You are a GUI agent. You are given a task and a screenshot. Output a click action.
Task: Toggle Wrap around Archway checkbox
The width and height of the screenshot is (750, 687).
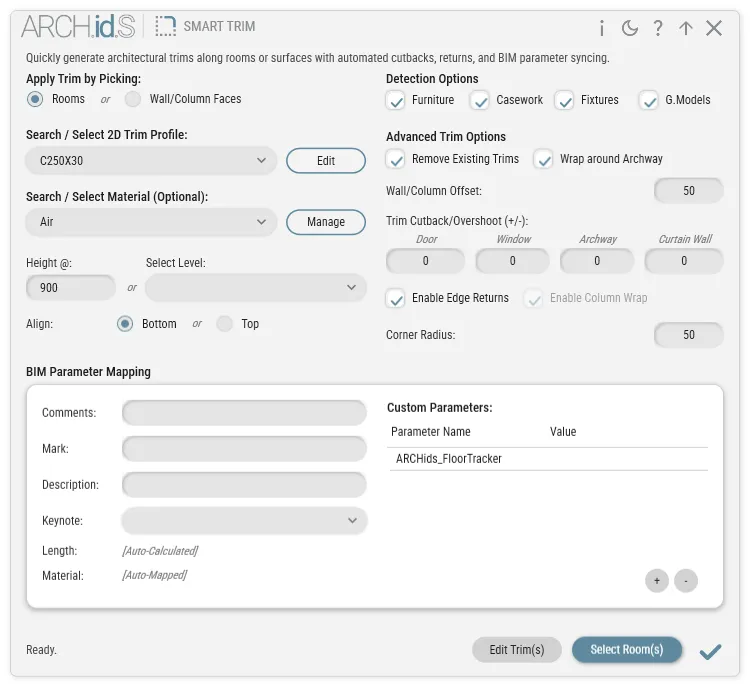543,159
